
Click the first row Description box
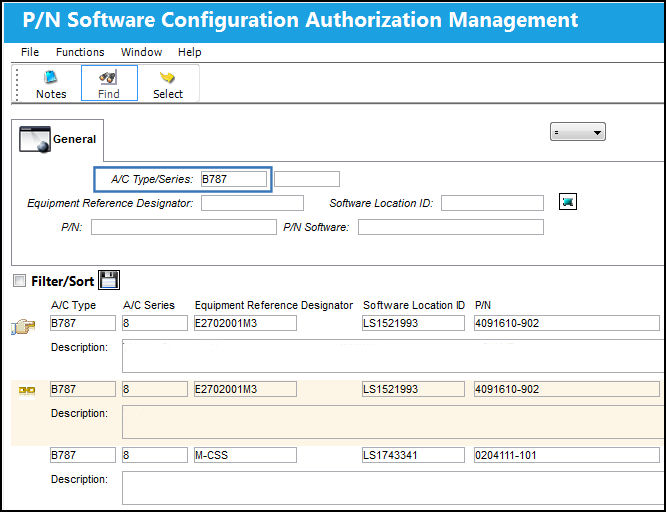pos(394,356)
